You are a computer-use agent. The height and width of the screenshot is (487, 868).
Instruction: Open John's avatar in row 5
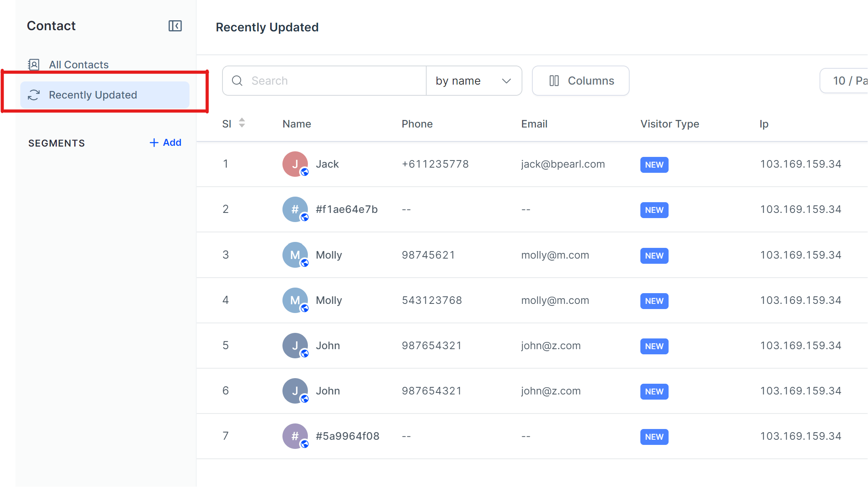(295, 346)
